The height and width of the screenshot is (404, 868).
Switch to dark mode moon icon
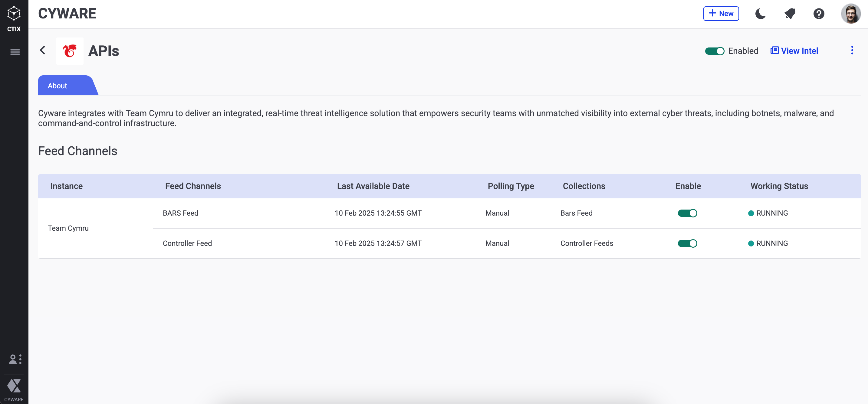click(760, 14)
